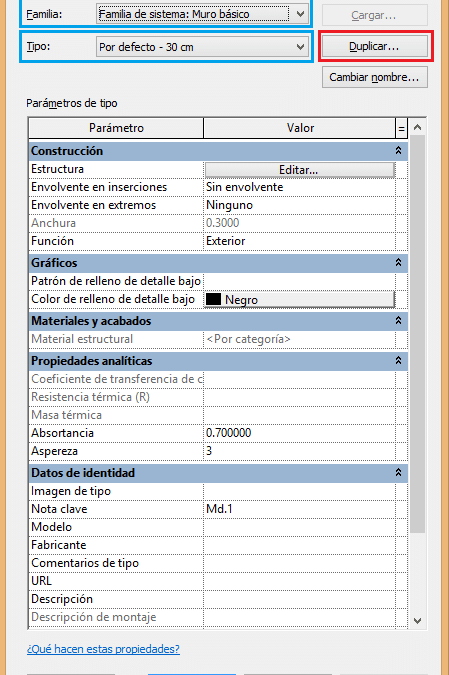Open the Familia dropdown list
The width and height of the screenshot is (449, 675).
click(202, 14)
